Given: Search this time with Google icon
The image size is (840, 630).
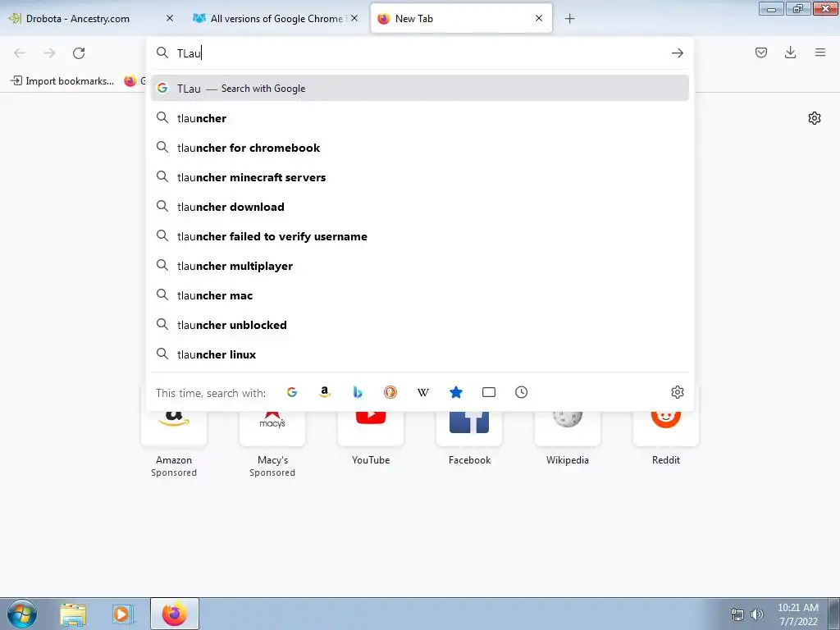Looking at the screenshot, I should click(292, 392).
